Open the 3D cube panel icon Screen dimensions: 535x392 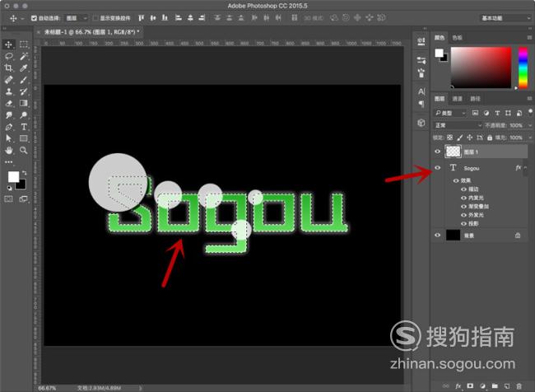[421, 123]
